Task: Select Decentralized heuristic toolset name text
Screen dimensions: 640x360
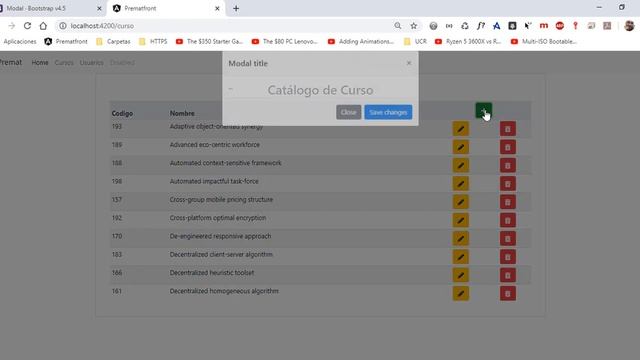Action: (x=212, y=273)
